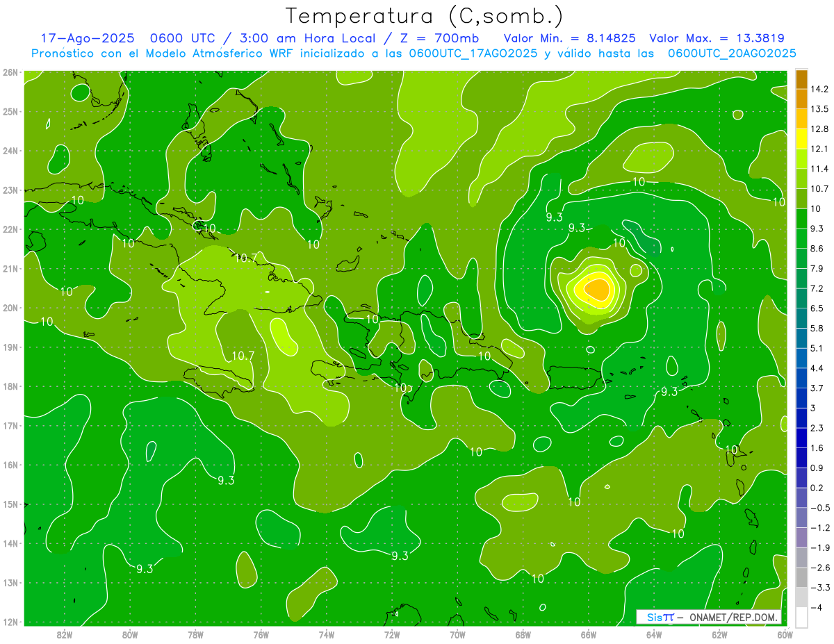Click the "0600UTC_17AGO2025" initialization text
This screenshot has width=834, height=644.
[473, 53]
